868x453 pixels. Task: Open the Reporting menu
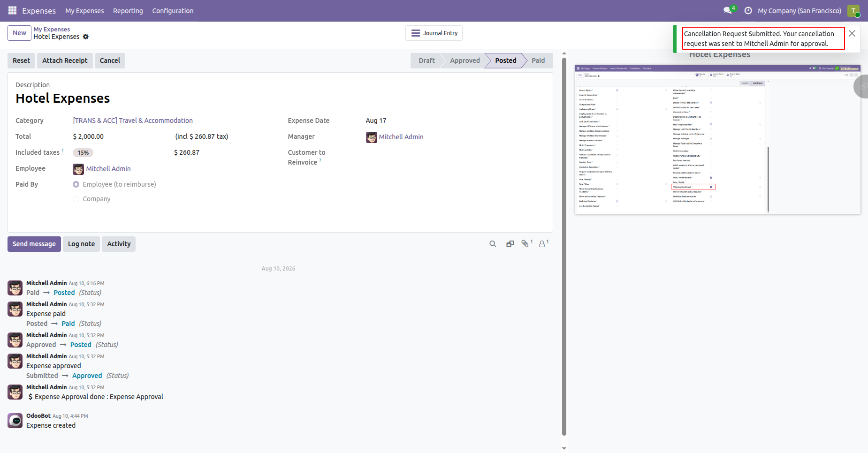pyautogui.click(x=128, y=10)
